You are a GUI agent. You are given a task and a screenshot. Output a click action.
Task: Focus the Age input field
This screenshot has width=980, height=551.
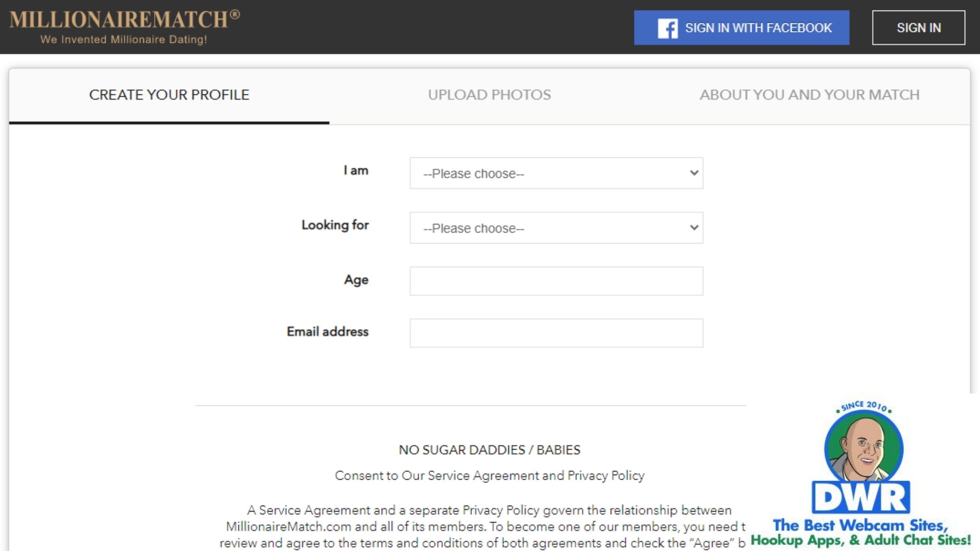coord(556,281)
